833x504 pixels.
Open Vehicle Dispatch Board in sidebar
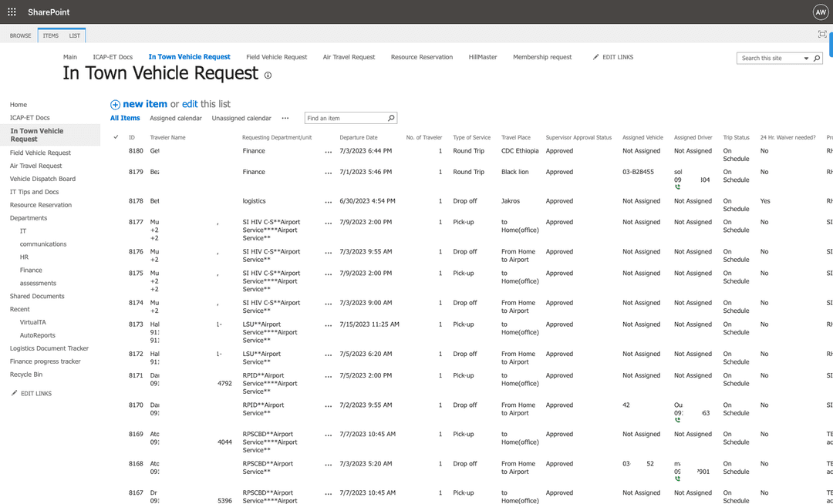[x=42, y=179]
